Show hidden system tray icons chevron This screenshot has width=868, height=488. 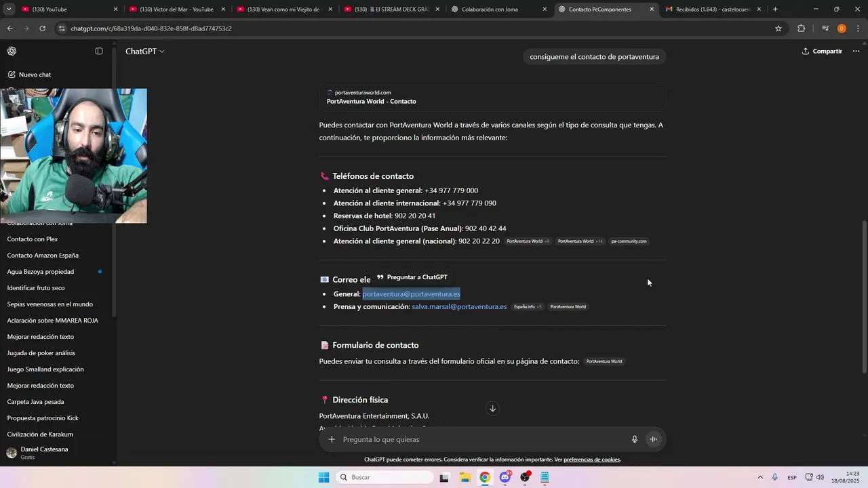pos(759,477)
